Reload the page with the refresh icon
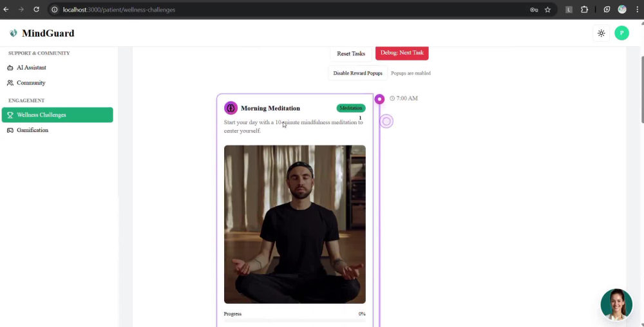The width and height of the screenshot is (644, 327). pos(36,10)
